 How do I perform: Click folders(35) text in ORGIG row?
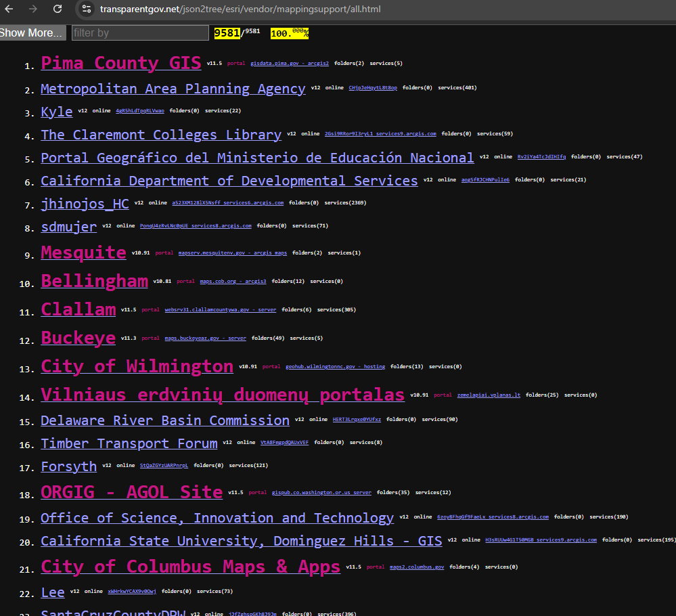point(393,493)
